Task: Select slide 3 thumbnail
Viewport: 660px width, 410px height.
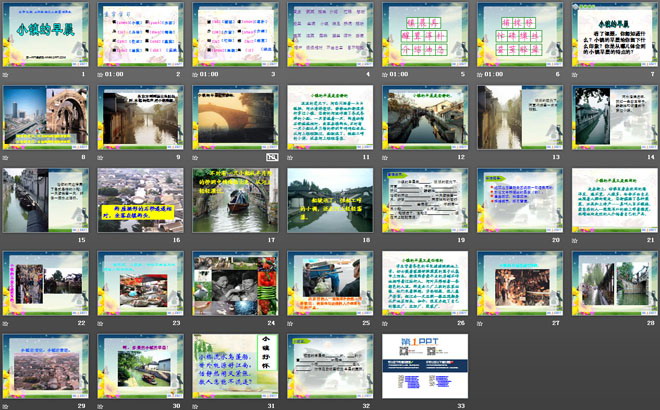Action: pyautogui.click(x=235, y=35)
